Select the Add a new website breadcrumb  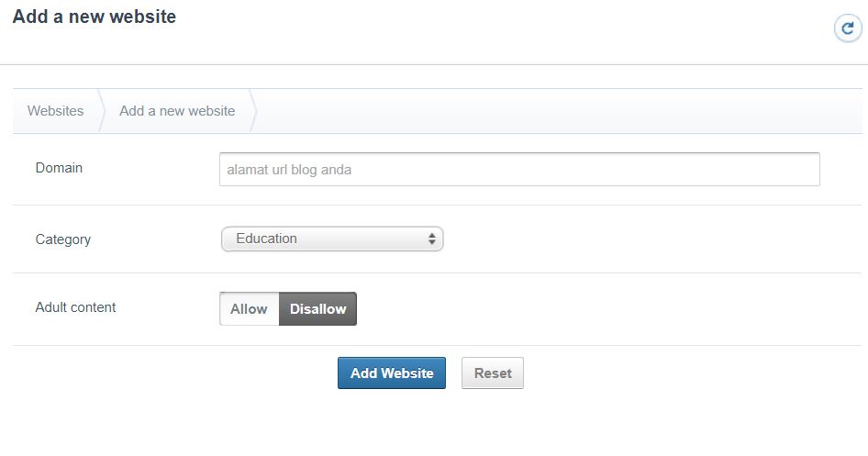coord(177,111)
